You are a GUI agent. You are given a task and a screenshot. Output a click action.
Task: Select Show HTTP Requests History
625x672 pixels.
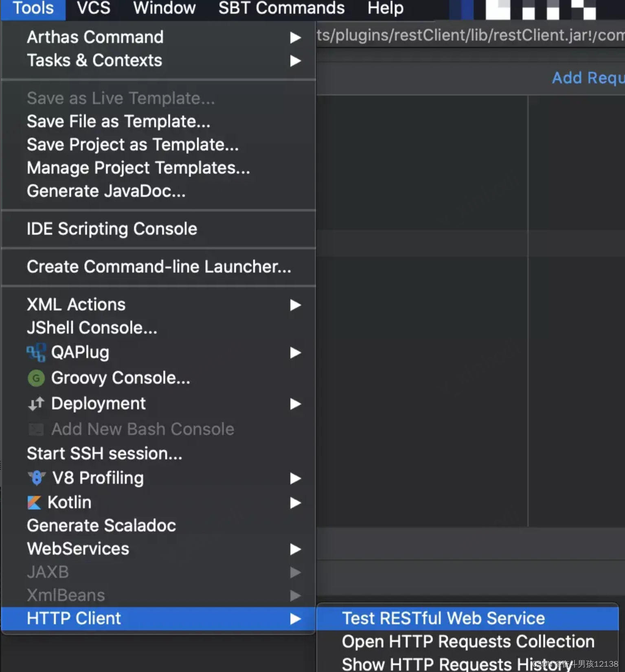pyautogui.click(x=467, y=663)
